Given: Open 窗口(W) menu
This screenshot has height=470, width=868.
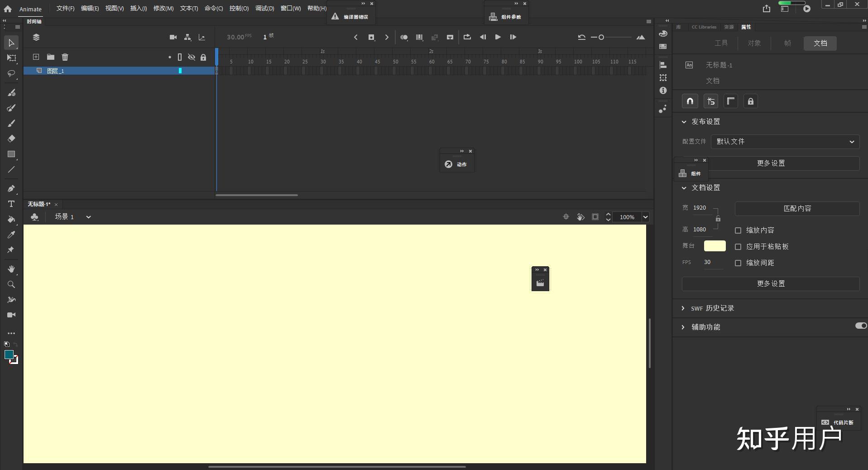Looking at the screenshot, I should coord(291,9).
